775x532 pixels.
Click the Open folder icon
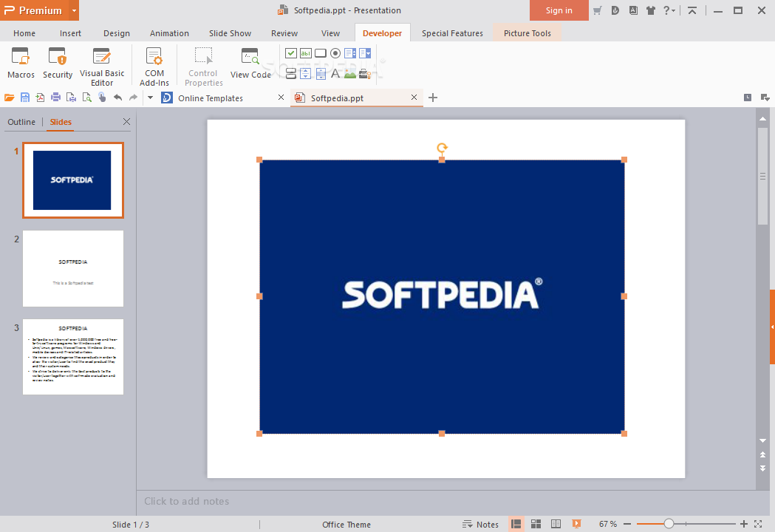(x=10, y=98)
